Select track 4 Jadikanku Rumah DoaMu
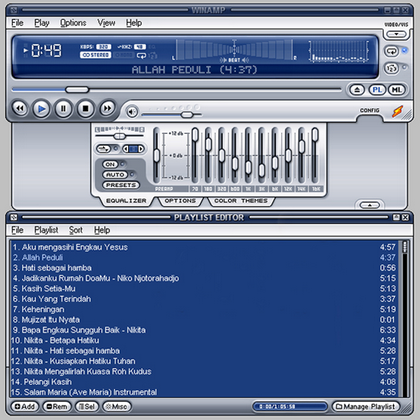Viewport: 420px width, 420px height. (x=204, y=278)
